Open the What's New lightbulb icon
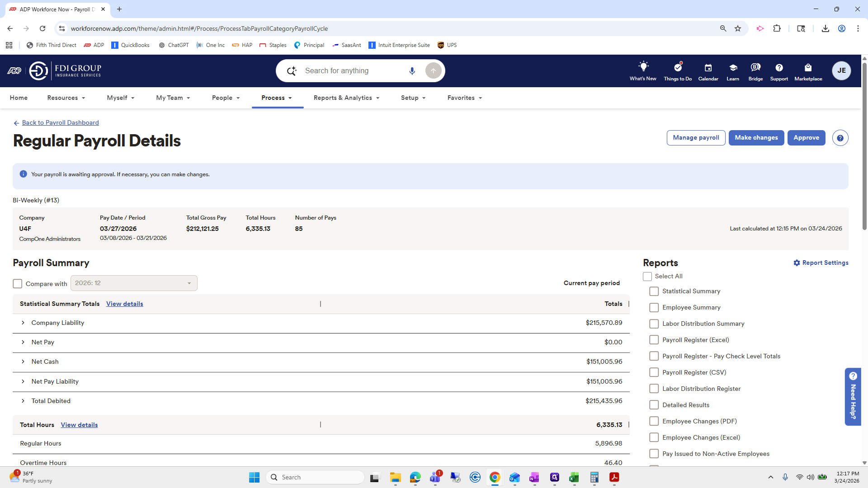Viewport: 868px width, 488px height. click(643, 67)
